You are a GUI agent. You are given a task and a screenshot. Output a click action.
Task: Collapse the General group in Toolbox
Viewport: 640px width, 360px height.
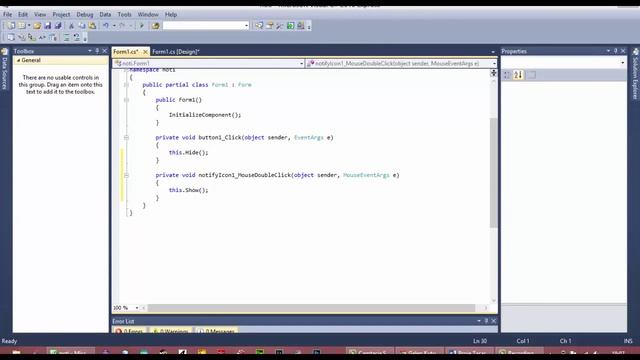click(18, 60)
